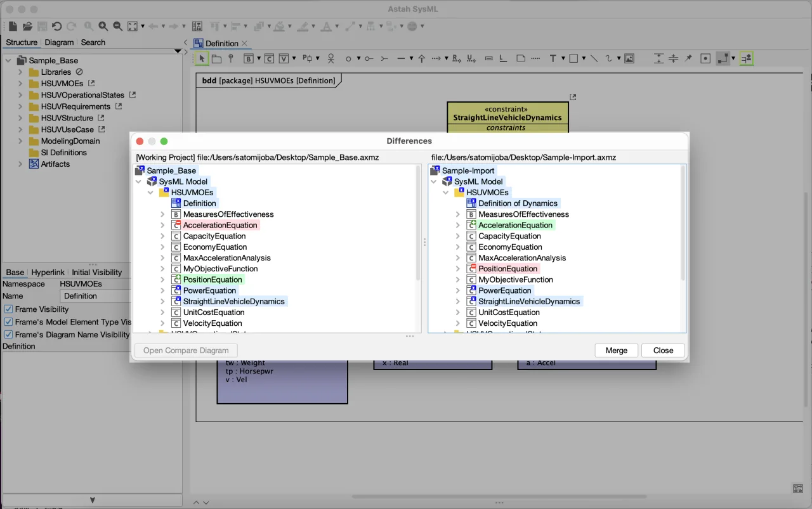The height and width of the screenshot is (509, 812).
Task: Click the external link icon beside HSUVUseCase
Action: click(x=101, y=129)
